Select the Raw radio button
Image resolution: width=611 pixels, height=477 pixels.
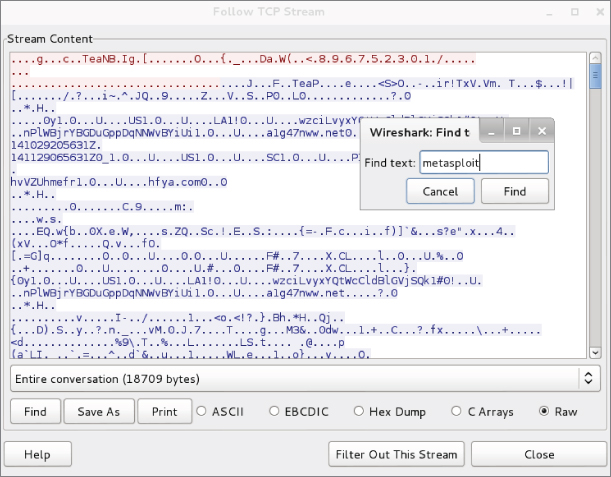pyautogui.click(x=544, y=411)
